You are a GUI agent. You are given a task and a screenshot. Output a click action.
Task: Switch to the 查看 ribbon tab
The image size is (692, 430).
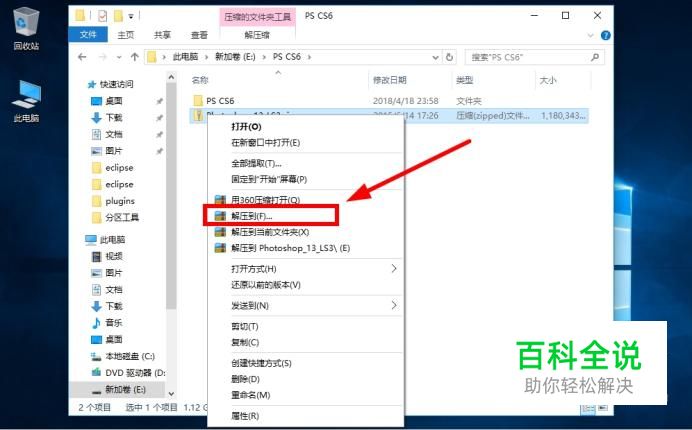[x=199, y=35]
